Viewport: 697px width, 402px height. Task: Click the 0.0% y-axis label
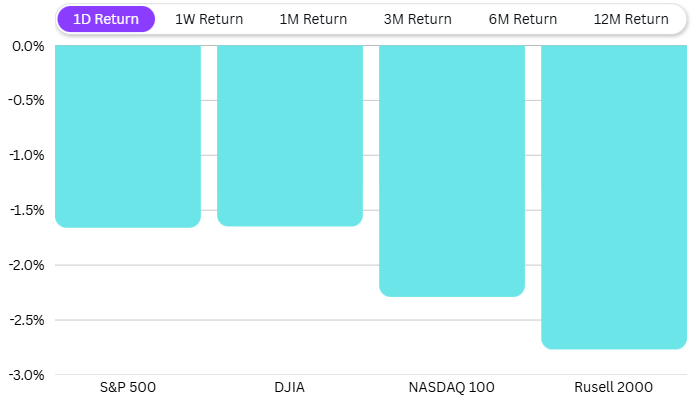(x=29, y=46)
